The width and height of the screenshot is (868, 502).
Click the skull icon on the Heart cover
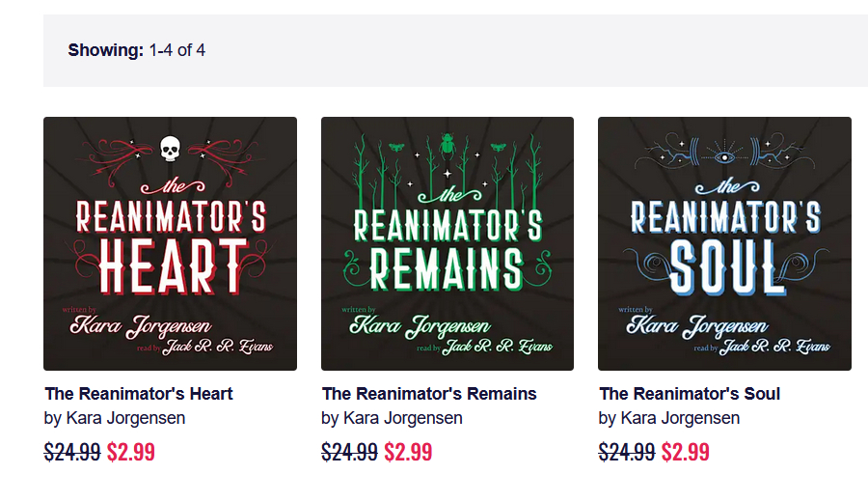pyautogui.click(x=170, y=148)
